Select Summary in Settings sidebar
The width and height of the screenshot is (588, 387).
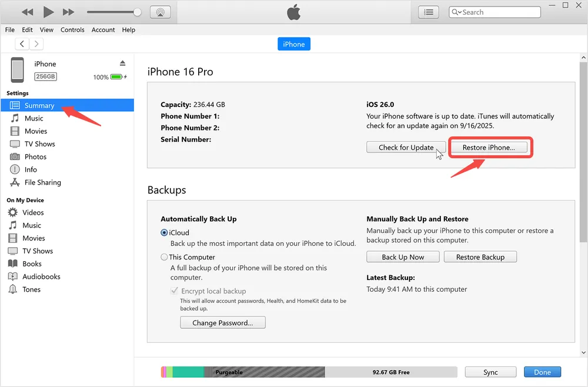[67, 105]
